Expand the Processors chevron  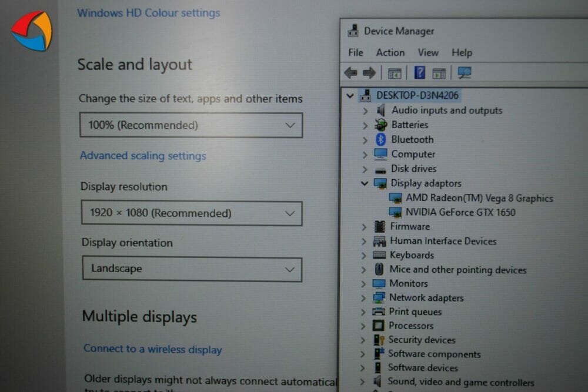coord(363,326)
